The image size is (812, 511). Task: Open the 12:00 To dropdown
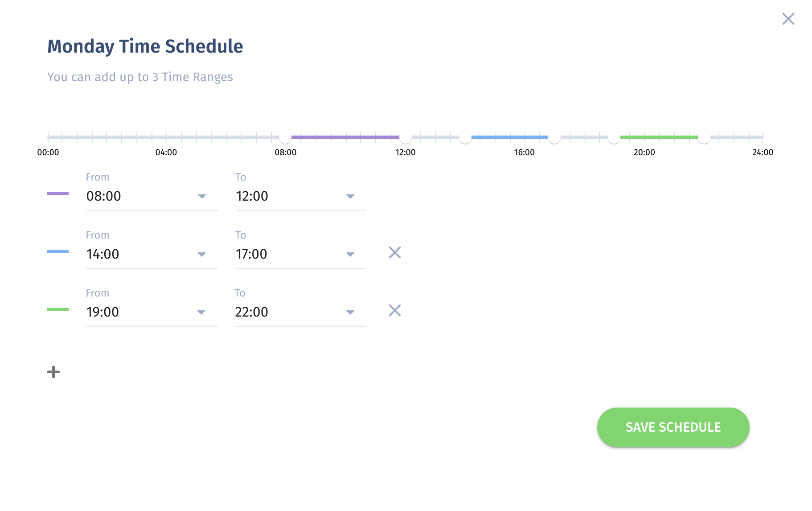click(x=301, y=196)
